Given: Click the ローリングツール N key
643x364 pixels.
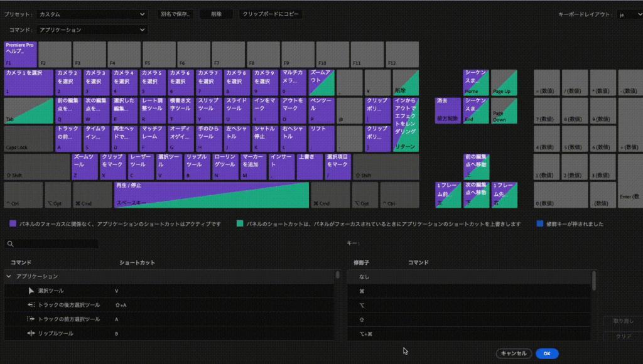Looking at the screenshot, I should [225, 167].
